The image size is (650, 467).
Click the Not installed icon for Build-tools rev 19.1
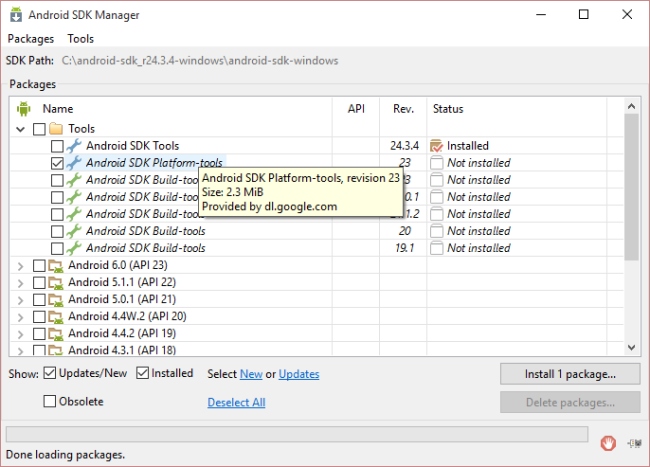[x=437, y=248]
